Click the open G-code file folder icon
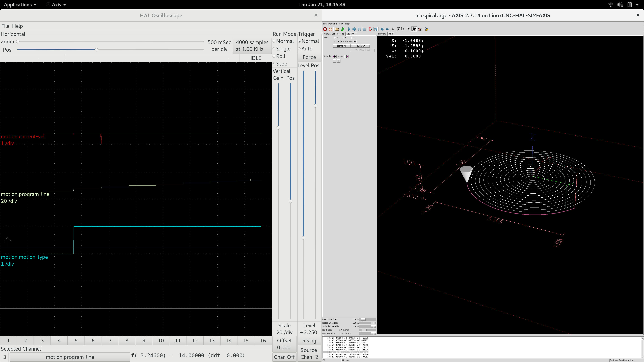Image resolution: width=644 pixels, height=362 pixels. [337, 29]
